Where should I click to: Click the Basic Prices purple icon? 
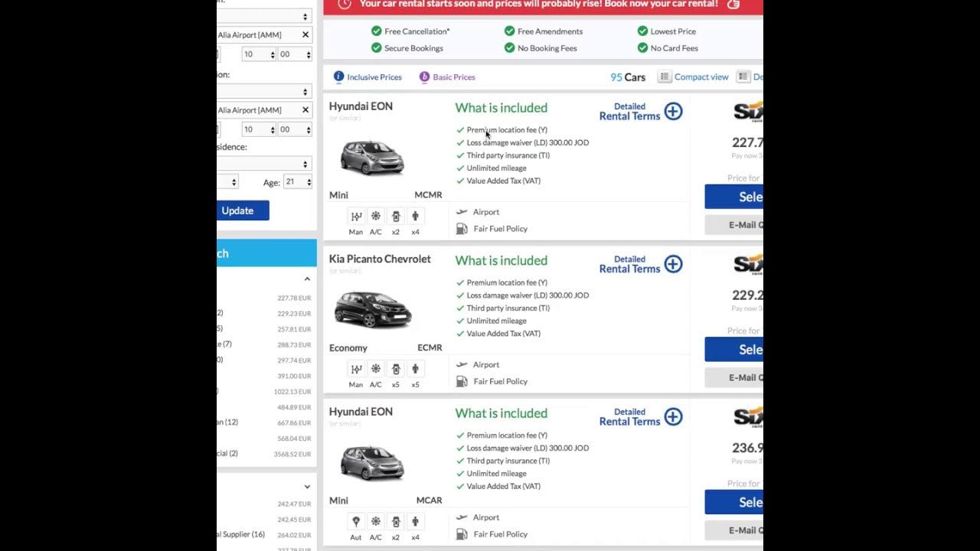pyautogui.click(x=424, y=77)
